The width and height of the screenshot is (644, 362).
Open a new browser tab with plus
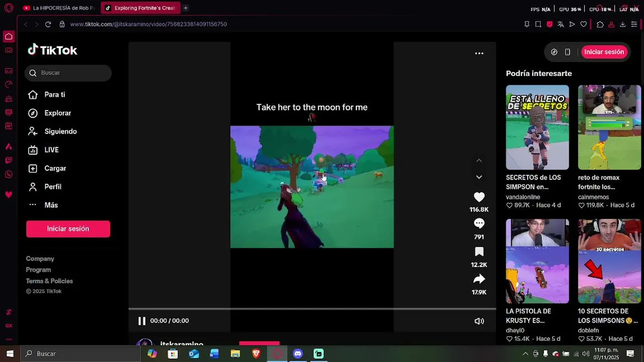(x=186, y=8)
